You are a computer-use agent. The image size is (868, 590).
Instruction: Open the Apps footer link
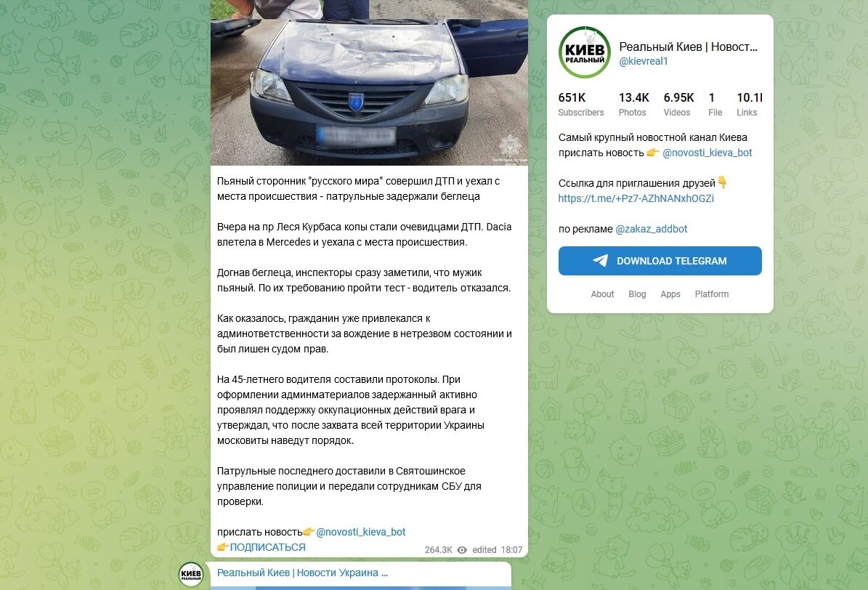[x=670, y=294]
